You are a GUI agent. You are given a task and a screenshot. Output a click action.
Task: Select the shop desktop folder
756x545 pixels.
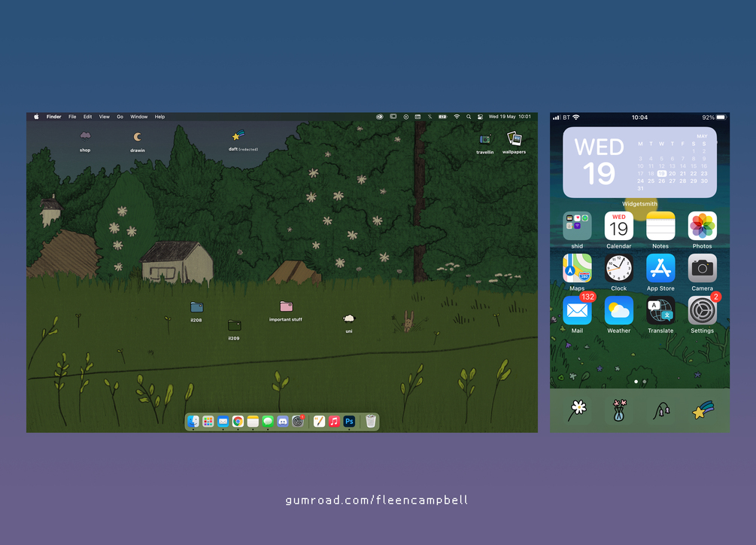click(85, 142)
